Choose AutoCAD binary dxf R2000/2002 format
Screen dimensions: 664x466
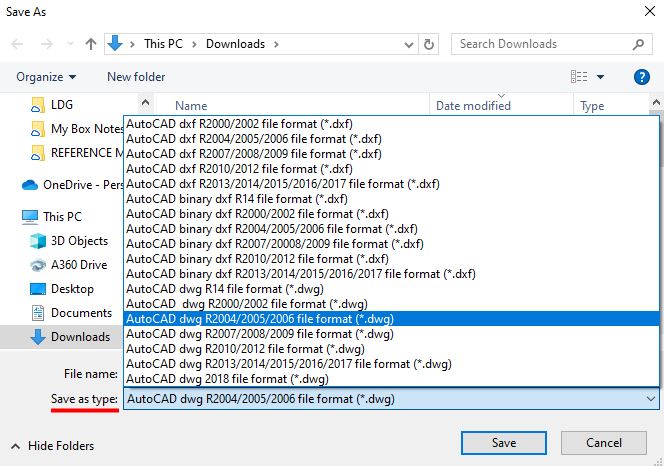[391, 214]
